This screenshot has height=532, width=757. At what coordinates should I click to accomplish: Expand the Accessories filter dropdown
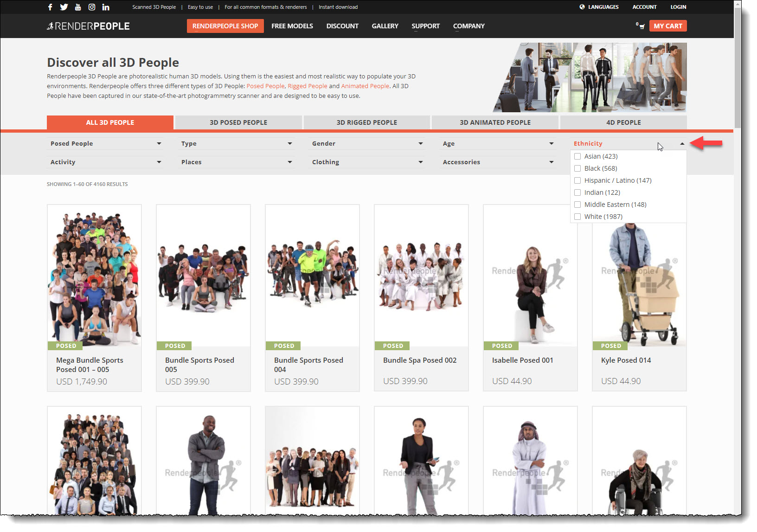point(498,162)
